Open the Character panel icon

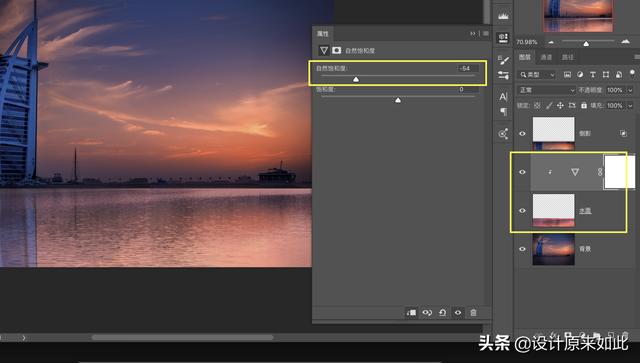[x=503, y=97]
